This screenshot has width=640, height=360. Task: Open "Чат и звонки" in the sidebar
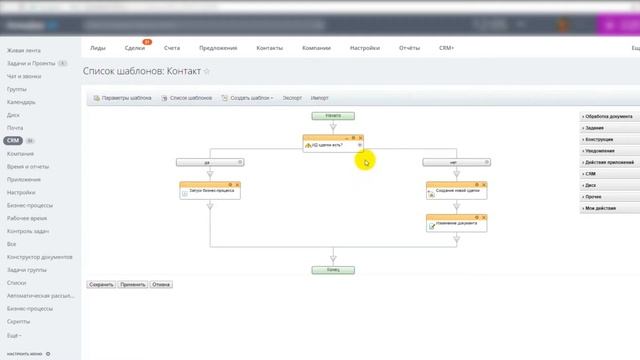coord(24,76)
